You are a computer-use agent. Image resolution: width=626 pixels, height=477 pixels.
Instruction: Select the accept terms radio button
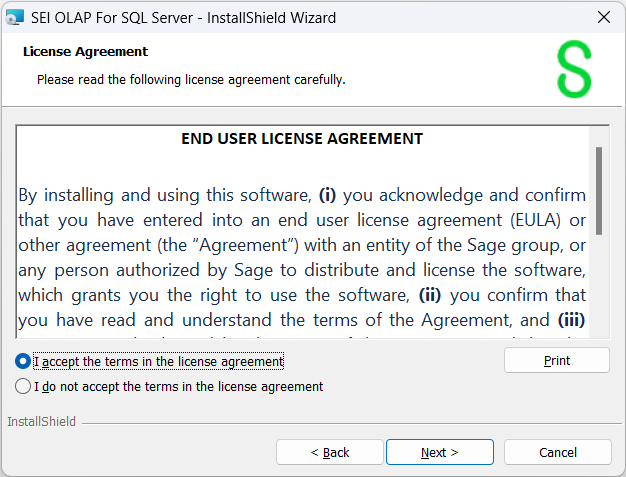(x=23, y=361)
